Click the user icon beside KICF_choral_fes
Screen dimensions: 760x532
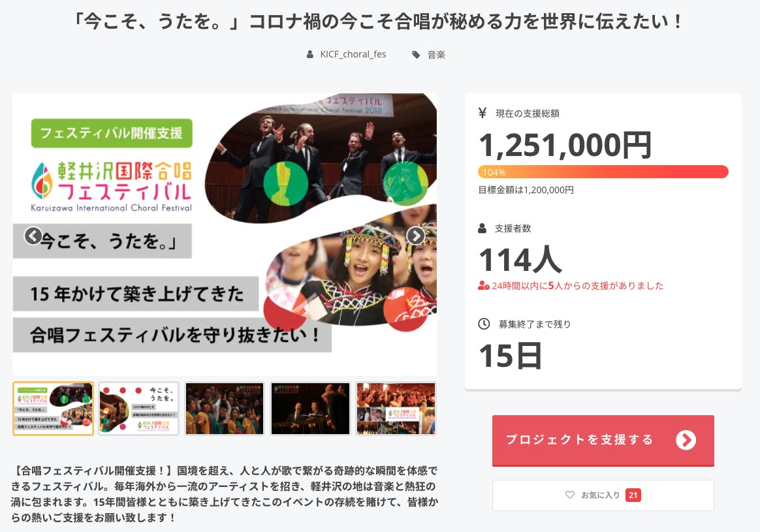click(x=309, y=55)
